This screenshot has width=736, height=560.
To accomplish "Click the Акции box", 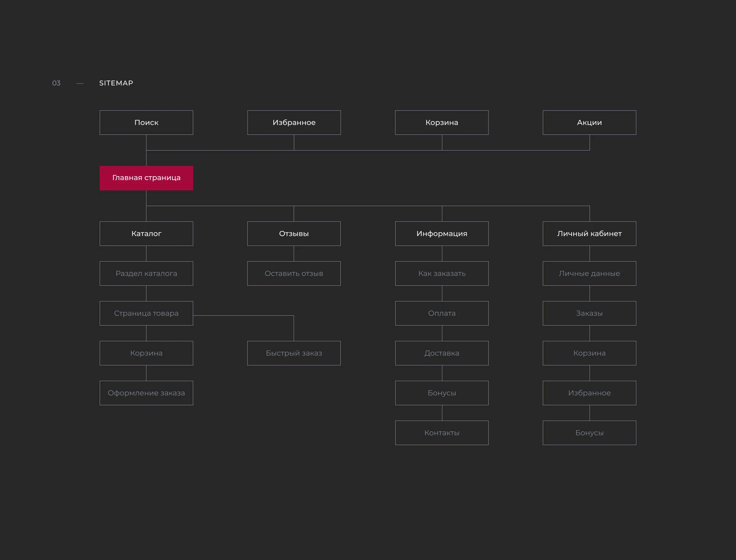I will click(589, 123).
